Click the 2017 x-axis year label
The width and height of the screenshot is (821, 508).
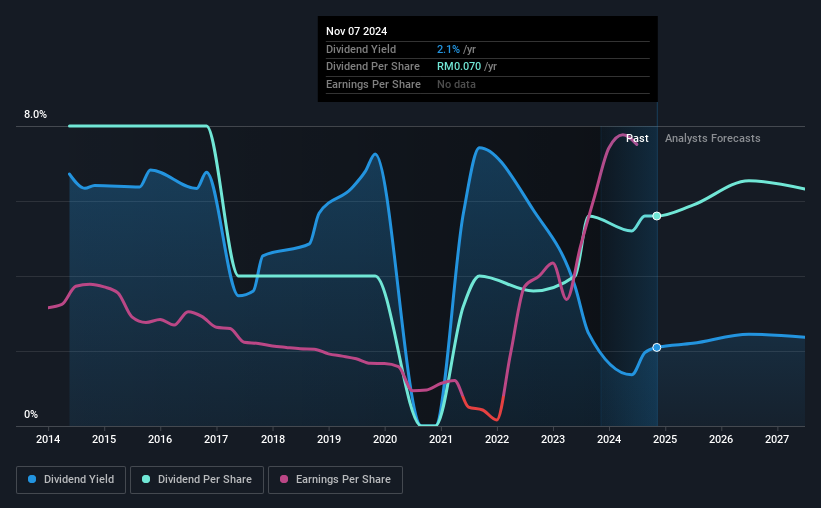click(216, 439)
